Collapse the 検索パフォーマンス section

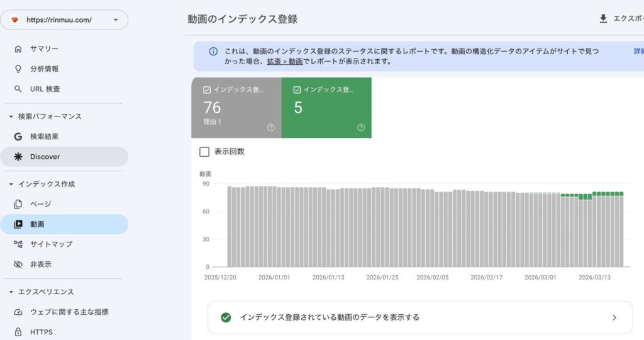[x=11, y=116]
